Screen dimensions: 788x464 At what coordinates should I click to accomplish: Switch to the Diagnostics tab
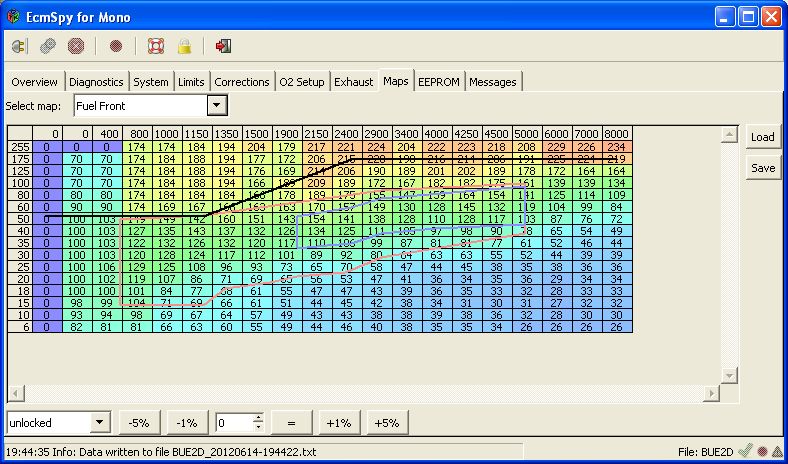[x=96, y=82]
